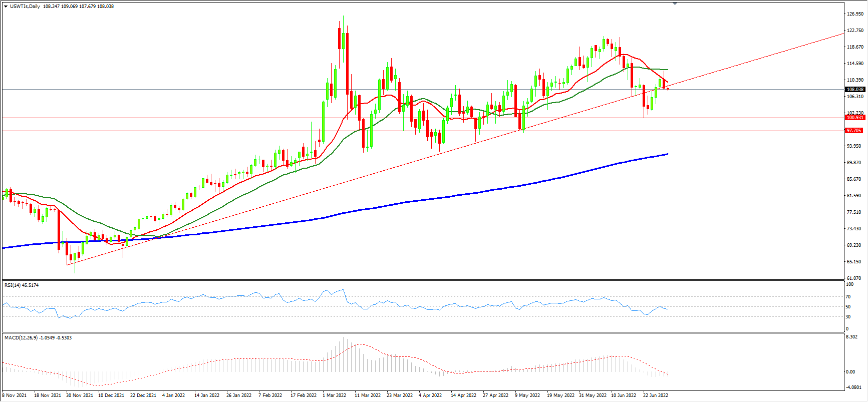Click the 61.070 price axis label
This screenshot has width=868, height=402.
[854, 278]
